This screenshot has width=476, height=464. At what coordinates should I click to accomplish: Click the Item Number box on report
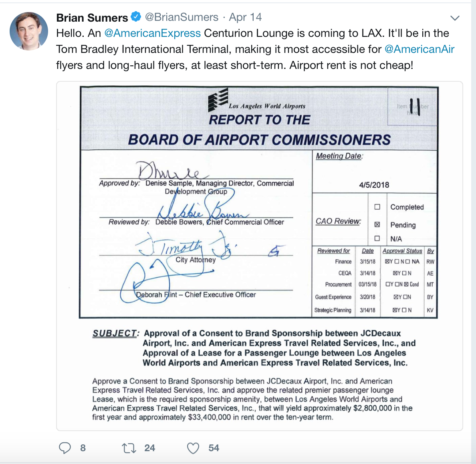412,107
